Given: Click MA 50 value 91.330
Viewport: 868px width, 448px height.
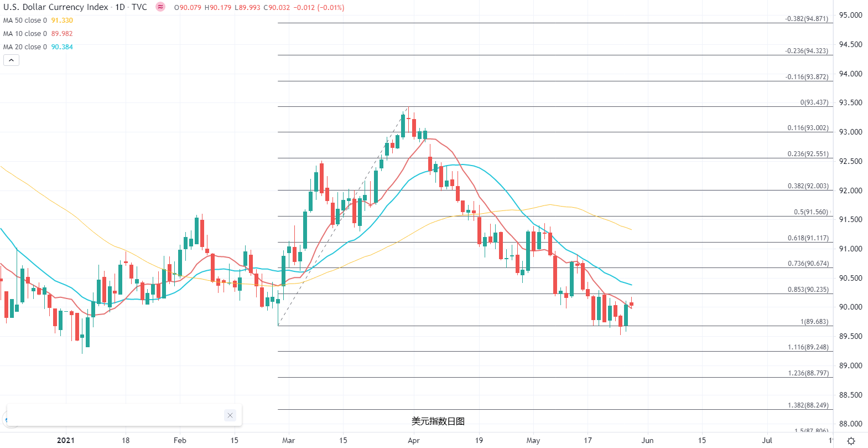Looking at the screenshot, I should 62,20.
